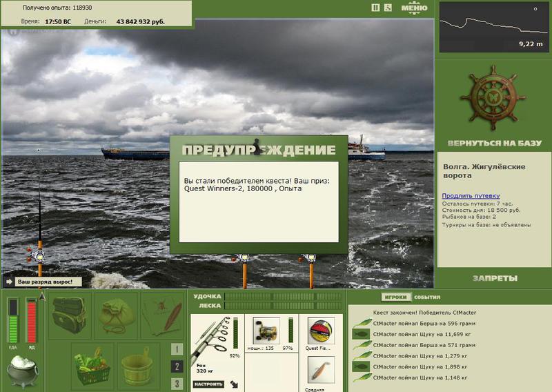Select rod slot 3

[x=177, y=384]
